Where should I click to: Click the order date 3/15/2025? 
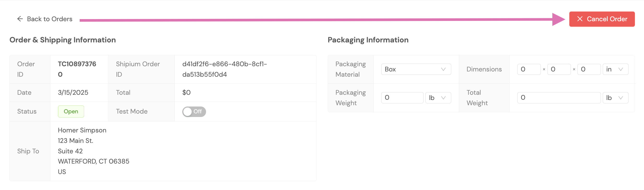coord(73,93)
